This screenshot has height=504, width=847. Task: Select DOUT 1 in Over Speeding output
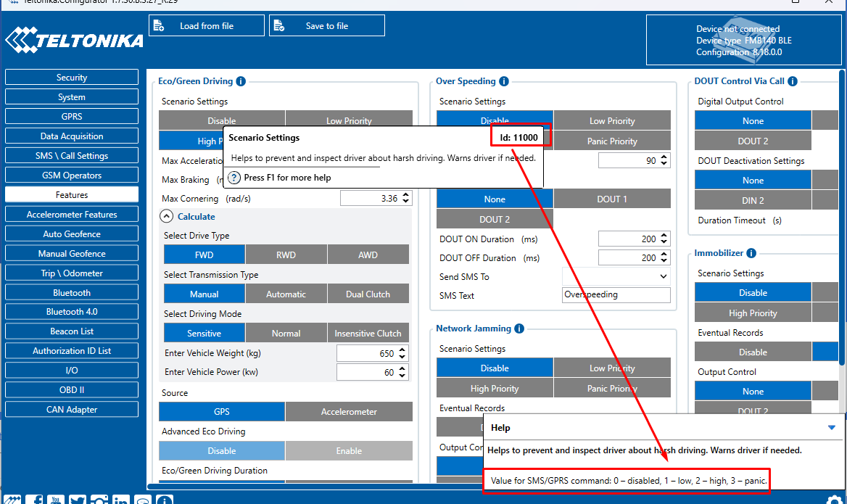(x=612, y=199)
